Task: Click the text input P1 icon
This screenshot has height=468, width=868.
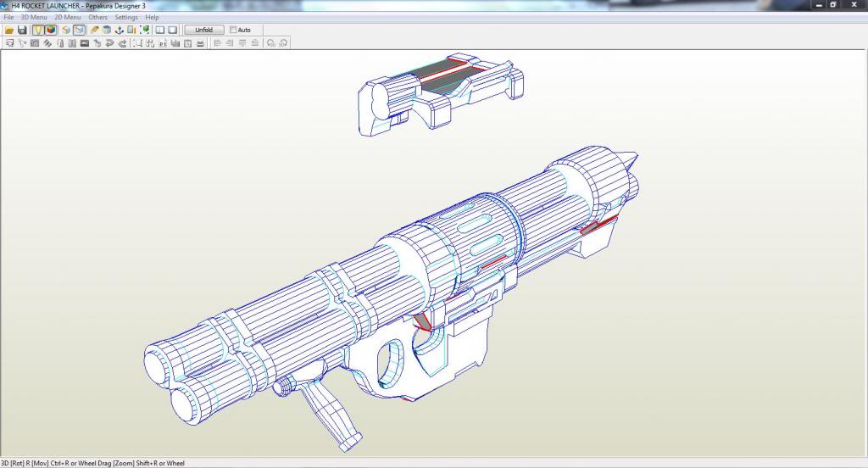Action: (163, 43)
